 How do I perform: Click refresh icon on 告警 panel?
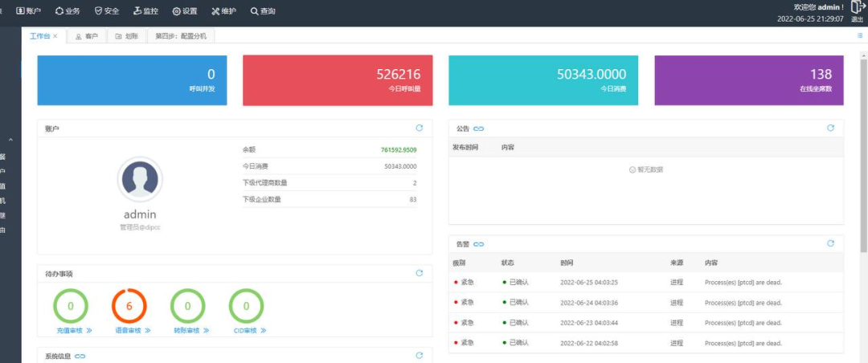pyautogui.click(x=830, y=243)
